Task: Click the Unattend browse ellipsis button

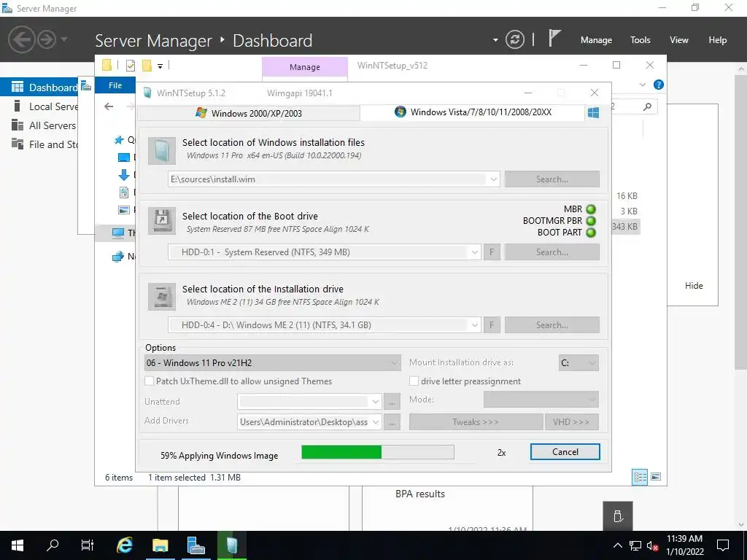Action: [392, 402]
